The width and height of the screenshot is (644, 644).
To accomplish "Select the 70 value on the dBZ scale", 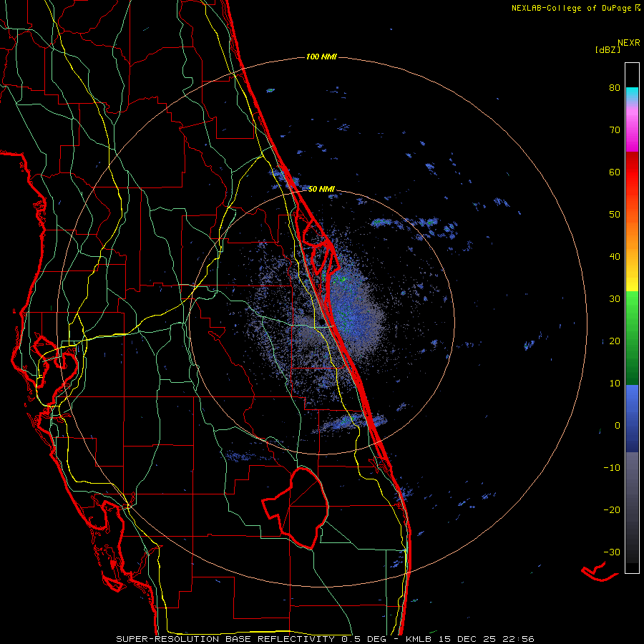I will 615,130.
